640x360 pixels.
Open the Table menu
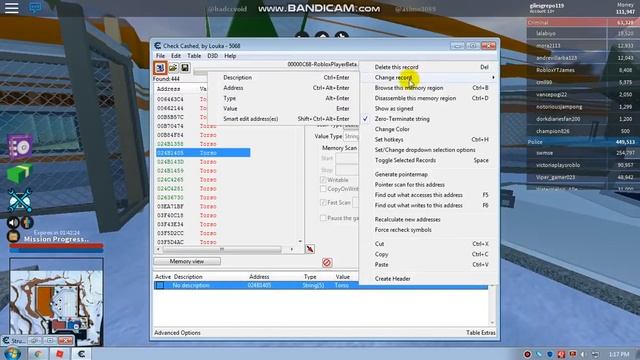tap(194, 56)
